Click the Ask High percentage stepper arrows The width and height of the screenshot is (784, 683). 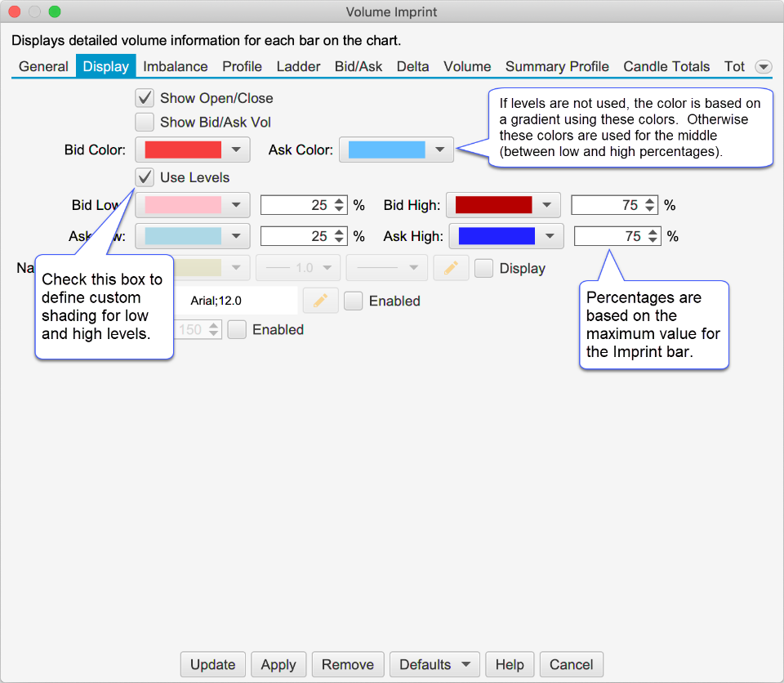pos(653,236)
